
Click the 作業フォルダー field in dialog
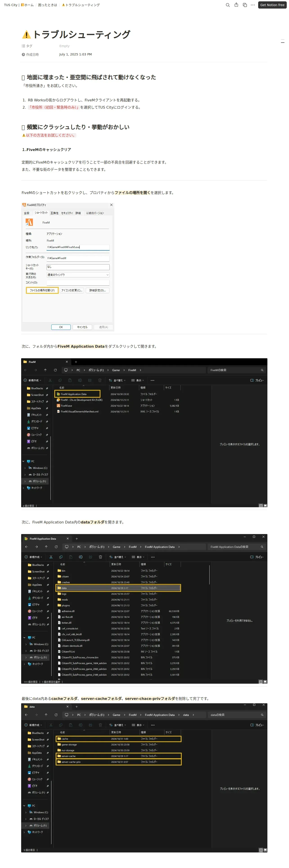coord(78,258)
